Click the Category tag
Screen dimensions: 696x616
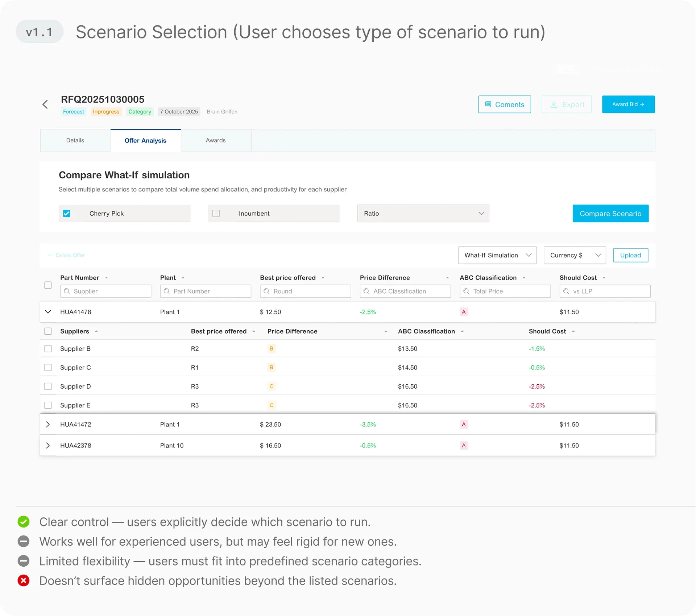140,112
